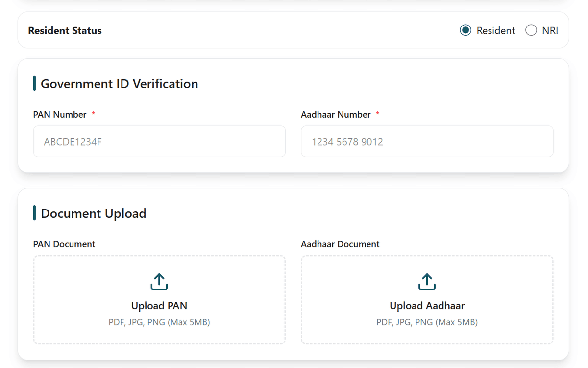The image size is (588, 368).
Task: Open the Aadhaar document upload dropzone
Action: (x=427, y=299)
